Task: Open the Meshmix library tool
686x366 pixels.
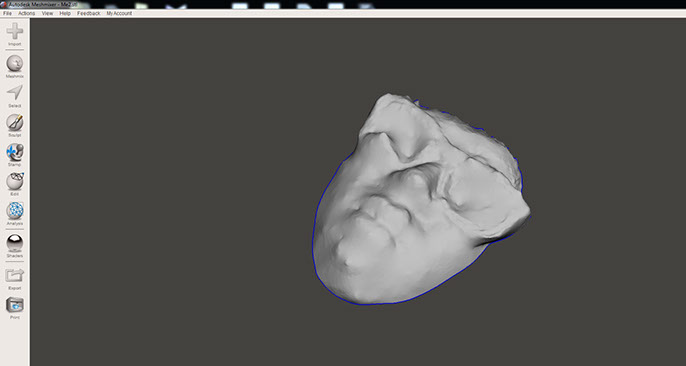Action: click(15, 63)
